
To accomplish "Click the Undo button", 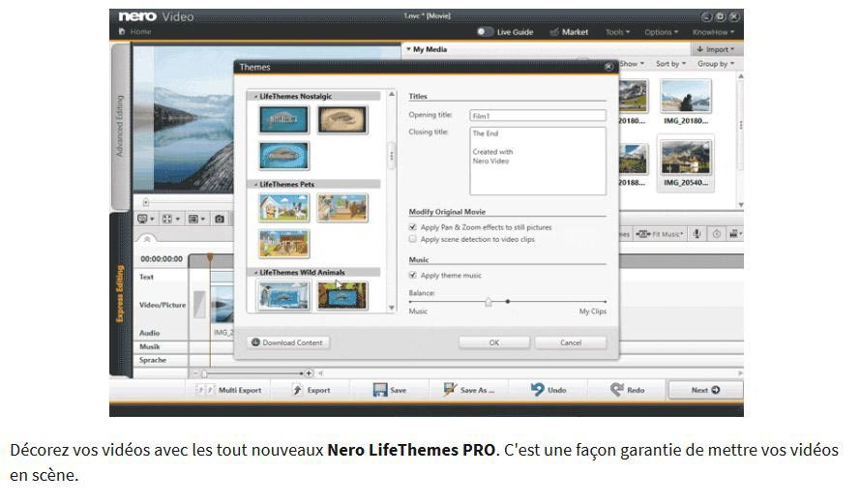I will coord(548,390).
